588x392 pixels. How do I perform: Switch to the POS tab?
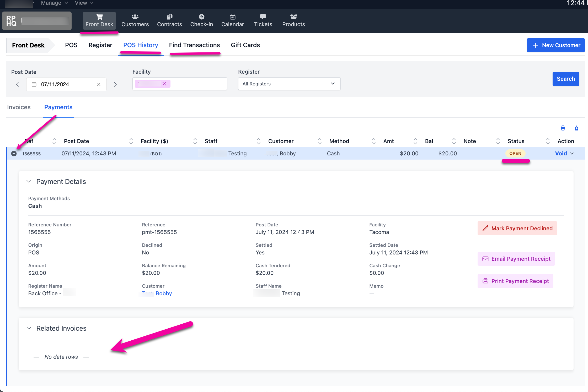(71, 45)
